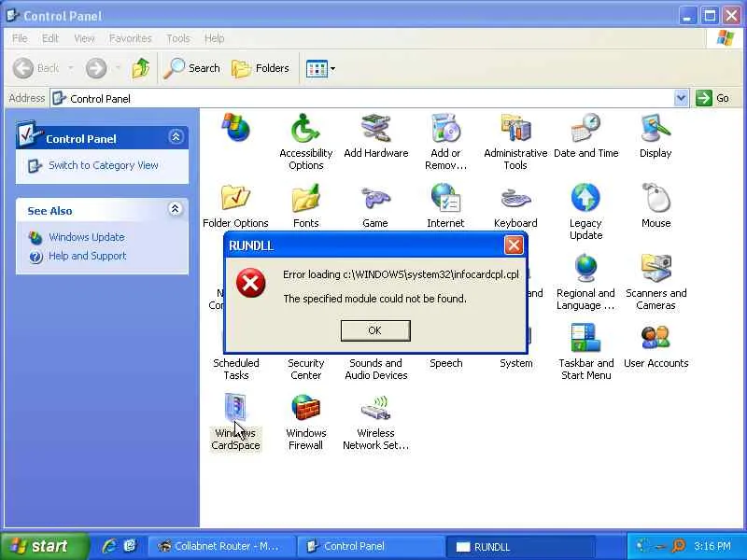Open Add or Remove Programs icon
747x560 pixels.
pyautogui.click(x=445, y=142)
